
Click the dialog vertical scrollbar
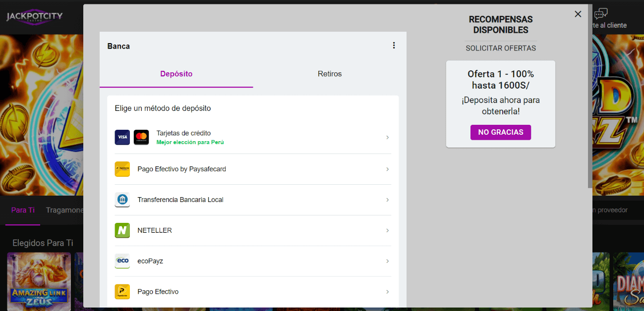[589, 97]
